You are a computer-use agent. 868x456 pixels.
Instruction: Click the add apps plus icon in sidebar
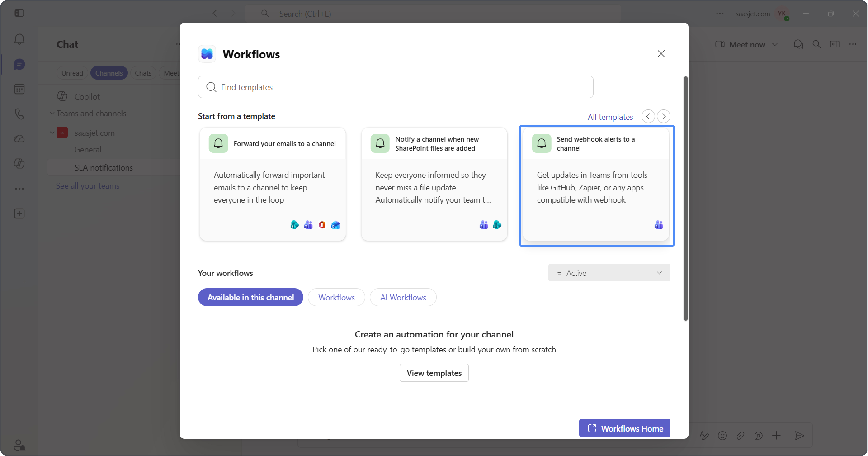19,214
